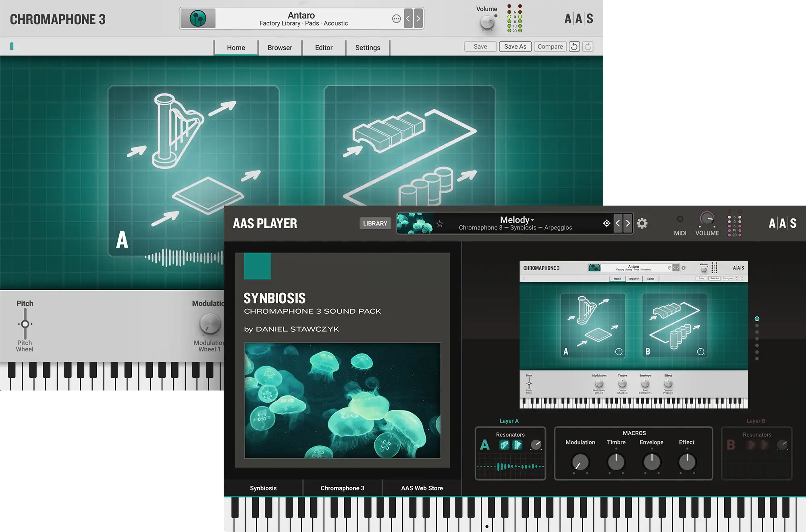This screenshot has width=806, height=532.
Task: Select the last page dot beside preview
Action: click(757, 359)
